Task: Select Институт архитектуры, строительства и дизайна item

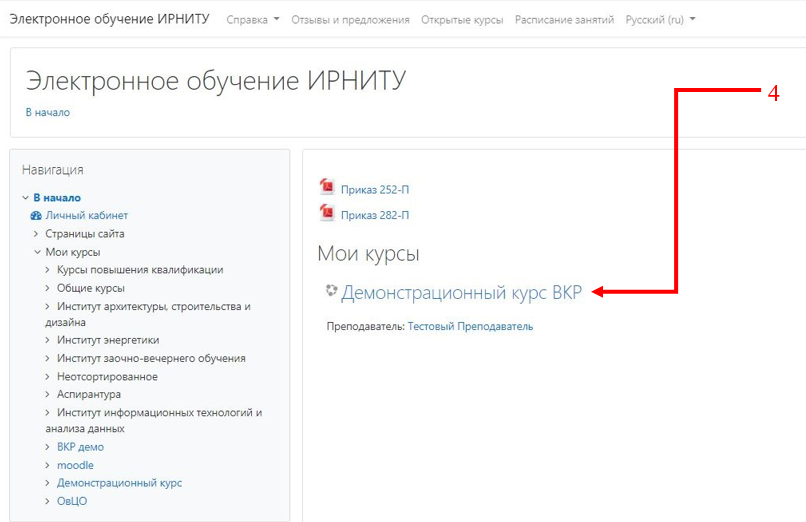Action: 148,314
